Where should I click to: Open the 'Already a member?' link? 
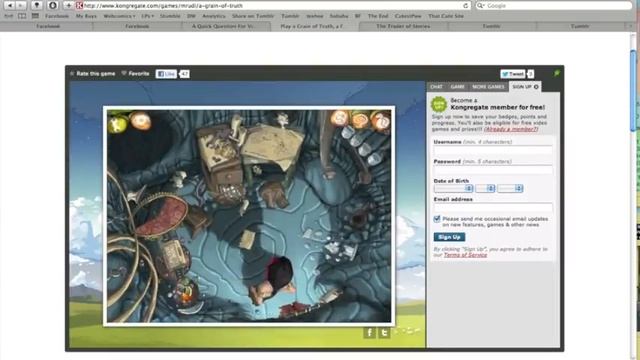tap(511, 129)
